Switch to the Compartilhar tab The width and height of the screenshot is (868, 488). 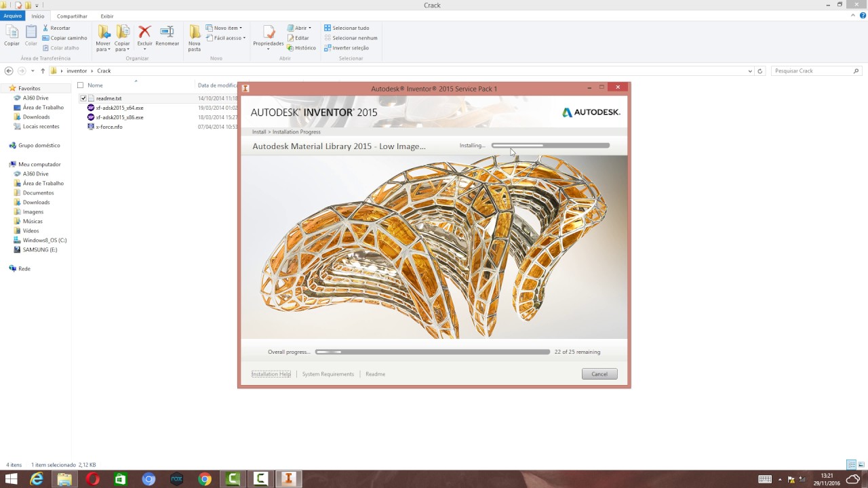(x=72, y=16)
